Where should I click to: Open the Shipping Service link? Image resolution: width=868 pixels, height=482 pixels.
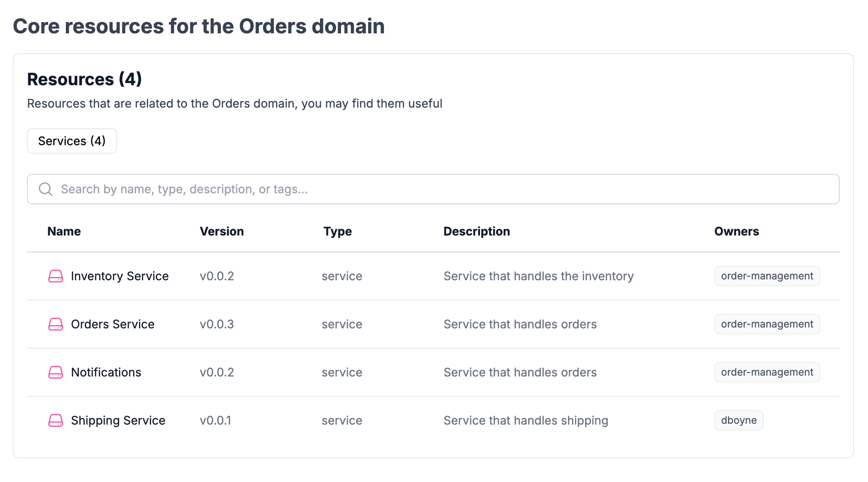(118, 420)
